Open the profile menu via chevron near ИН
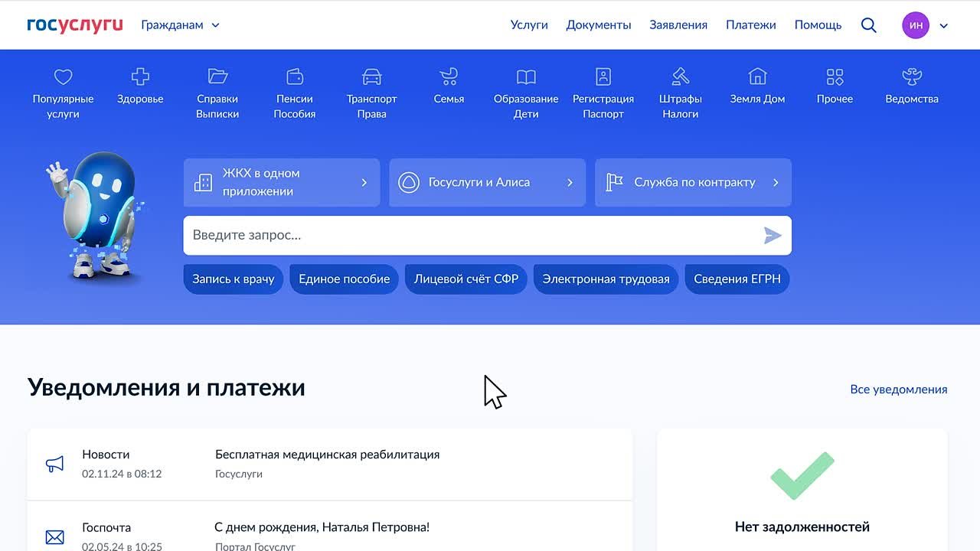The image size is (980, 551). point(943,24)
